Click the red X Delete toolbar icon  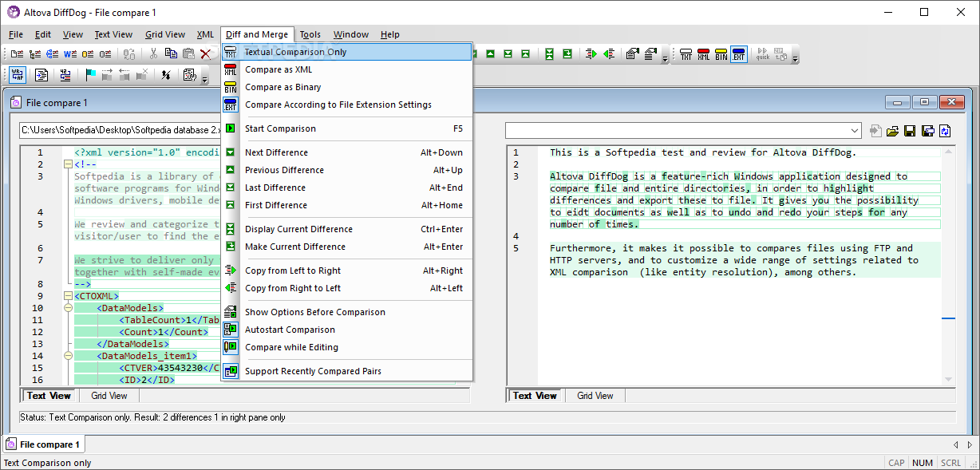(206, 54)
